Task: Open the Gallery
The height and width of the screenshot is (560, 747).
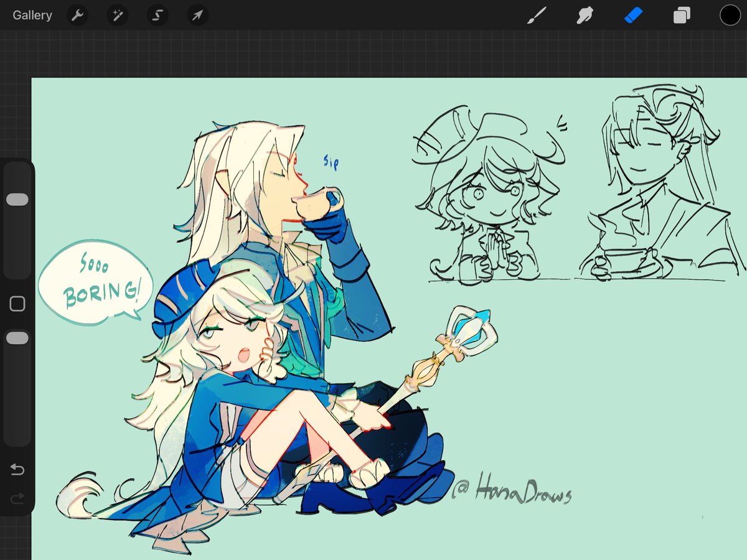Action: [x=32, y=16]
